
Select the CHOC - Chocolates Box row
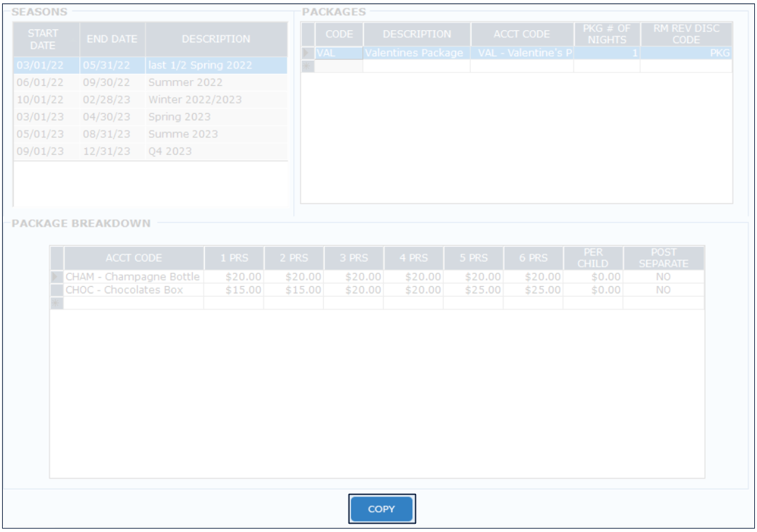pos(133,290)
